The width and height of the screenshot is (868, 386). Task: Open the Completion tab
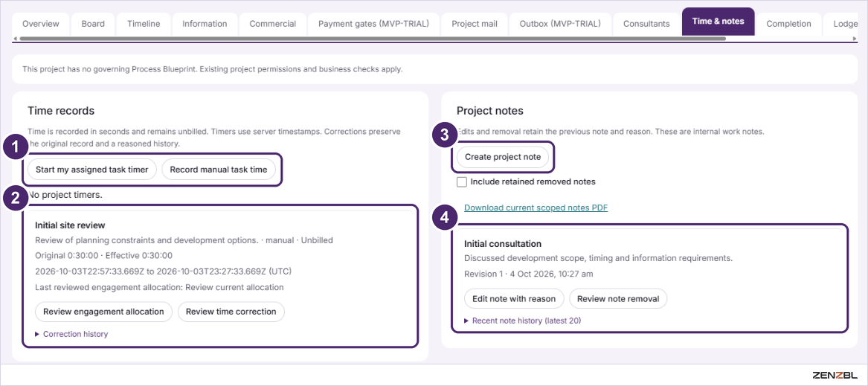pos(789,24)
